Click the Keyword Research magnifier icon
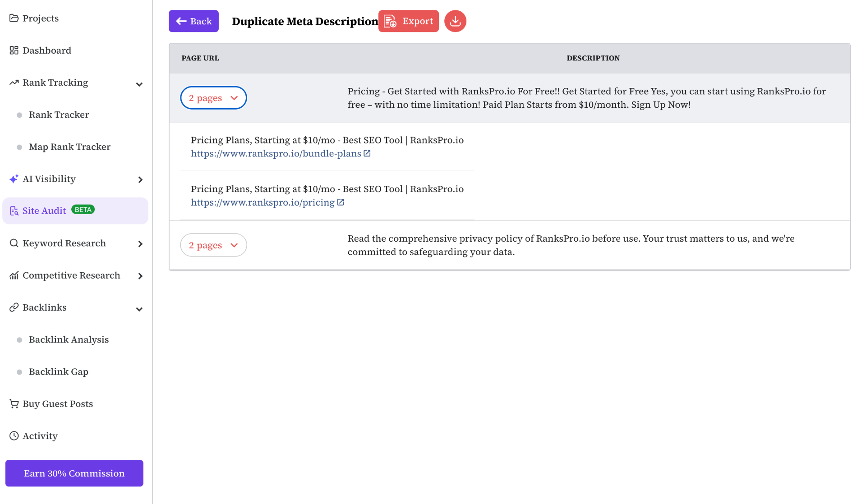Screen dimensions: 866x504 click(14, 243)
